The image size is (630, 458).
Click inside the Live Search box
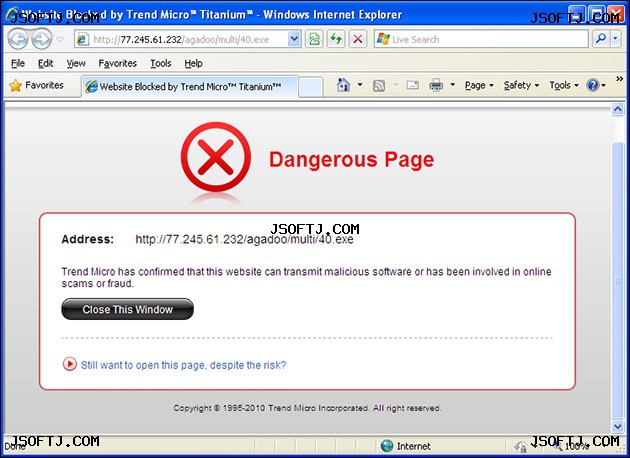(x=481, y=39)
